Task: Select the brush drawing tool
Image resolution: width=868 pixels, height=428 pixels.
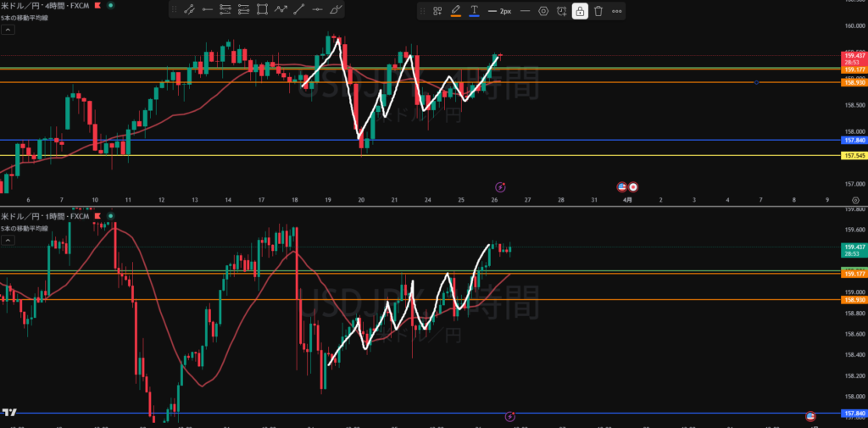Action: click(337, 10)
